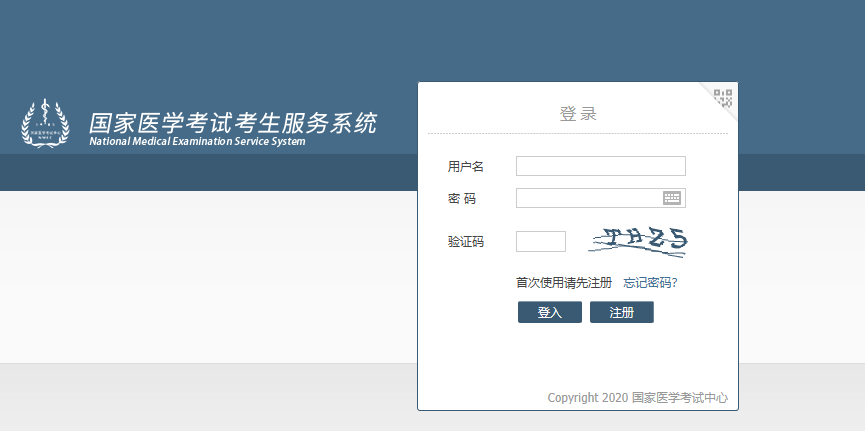Refresh the TH25 captcha image
Screen dimensions: 865x431
640,240
